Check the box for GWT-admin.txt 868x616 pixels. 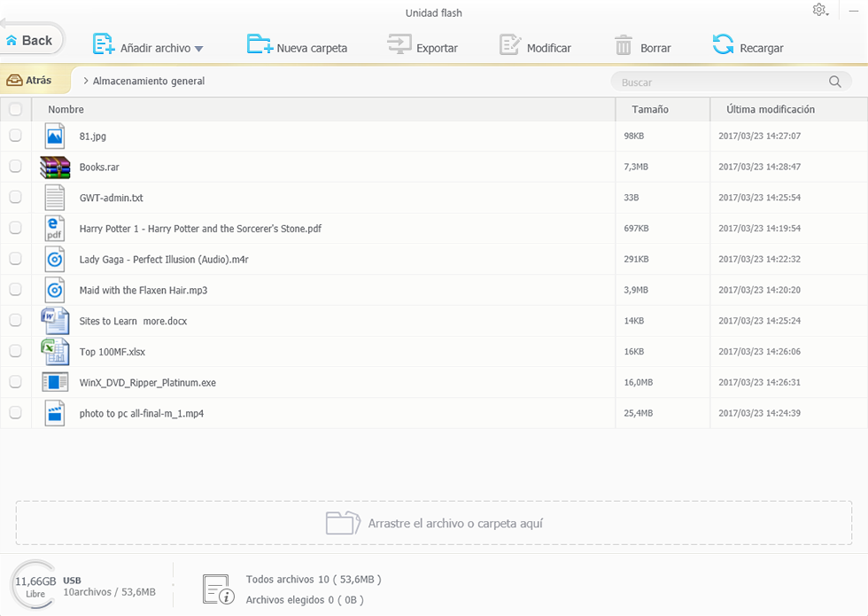(x=16, y=197)
